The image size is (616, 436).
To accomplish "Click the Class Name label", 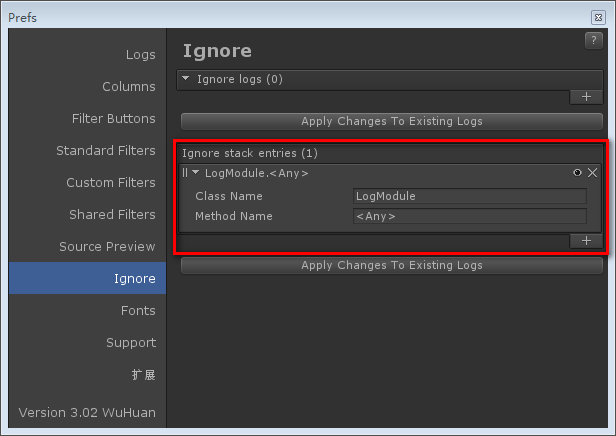I will 229,196.
